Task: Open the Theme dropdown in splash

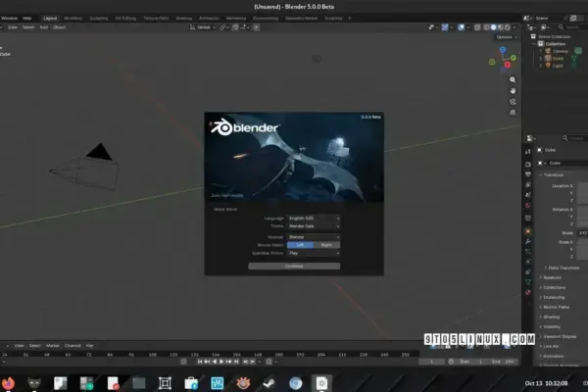Action: 314,226
